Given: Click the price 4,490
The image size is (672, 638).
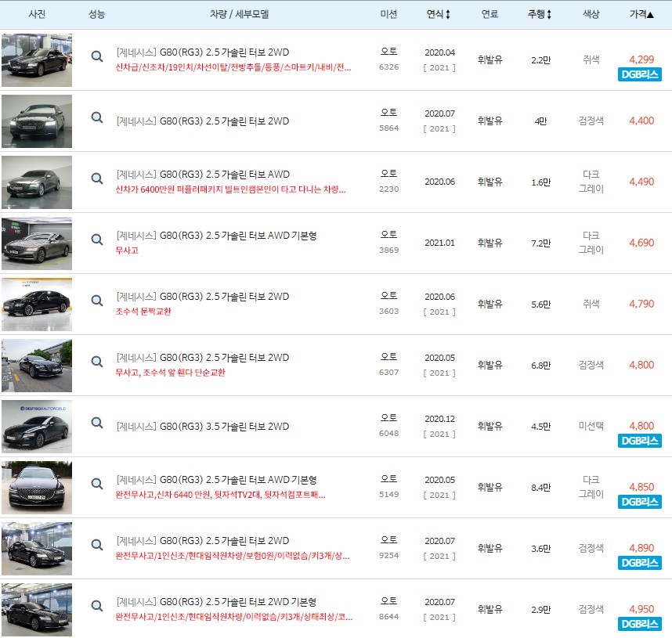Looking at the screenshot, I should tap(641, 182).
